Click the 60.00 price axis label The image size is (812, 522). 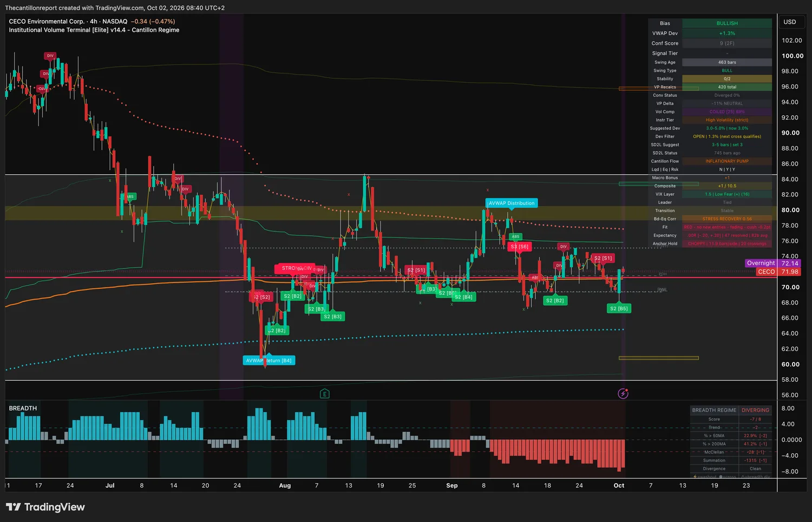point(790,365)
